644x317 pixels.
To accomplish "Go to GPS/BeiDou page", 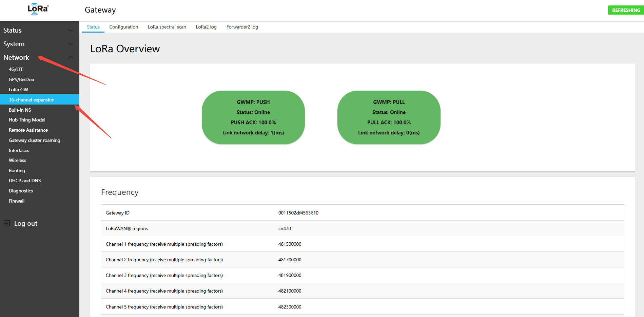I will pos(21,79).
